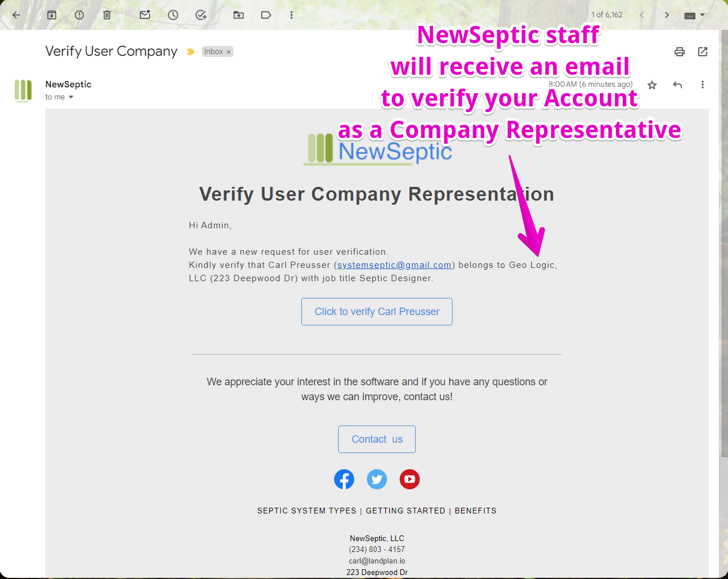The image size is (728, 579).
Task: Remove the Inbox label from conversation
Action: point(228,52)
